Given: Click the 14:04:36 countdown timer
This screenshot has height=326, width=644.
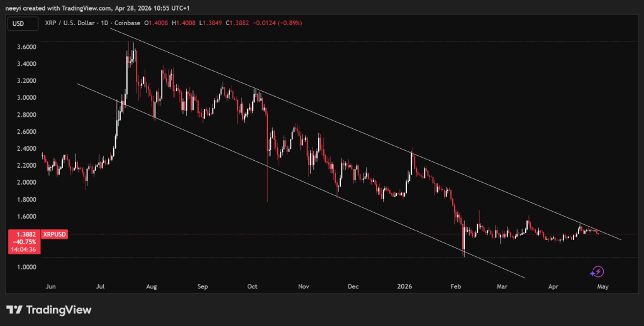Looking at the screenshot, I should pyautogui.click(x=23, y=249).
